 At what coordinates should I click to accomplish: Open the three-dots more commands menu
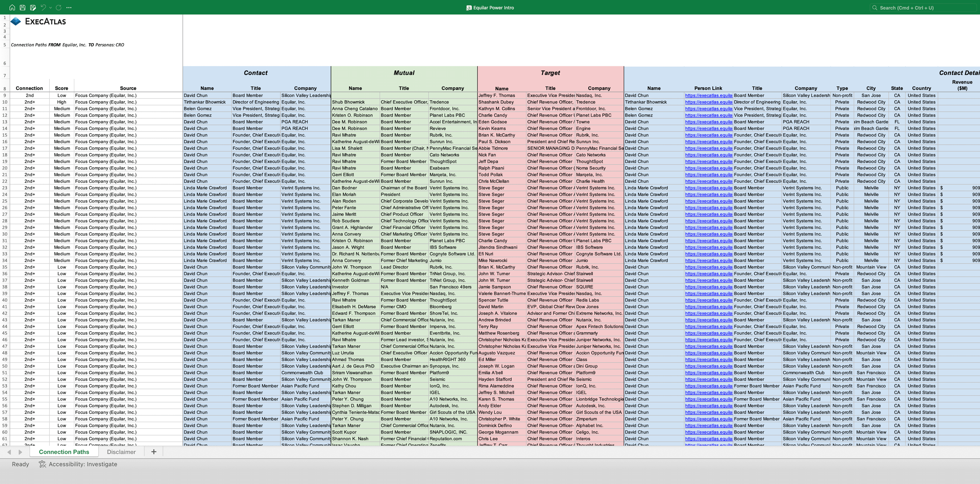69,7
